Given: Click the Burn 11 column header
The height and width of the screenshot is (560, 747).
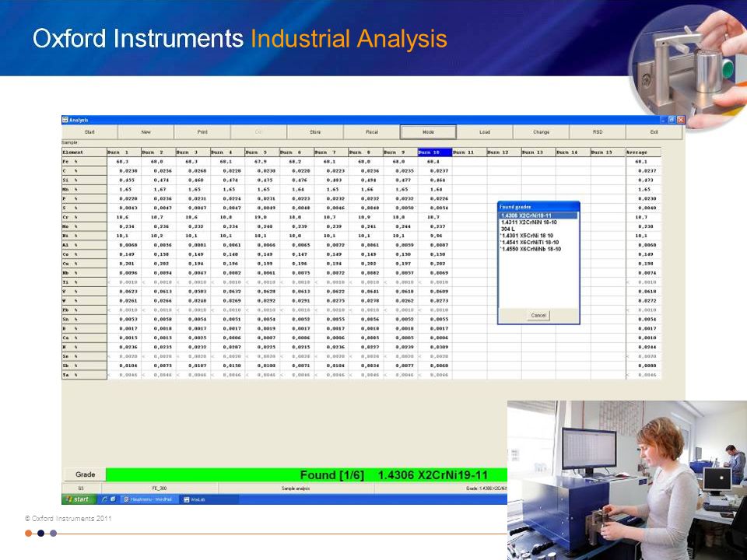Looking at the screenshot, I should tap(469, 152).
